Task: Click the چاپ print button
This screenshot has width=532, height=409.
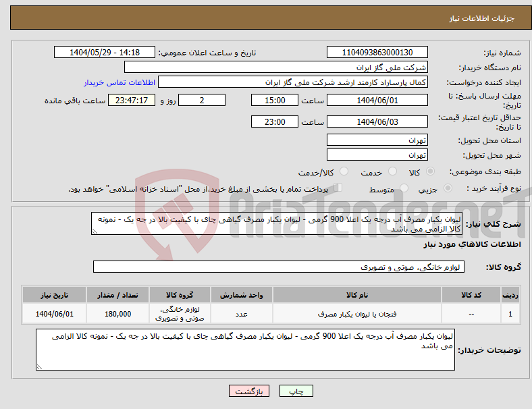Action: click(x=296, y=391)
